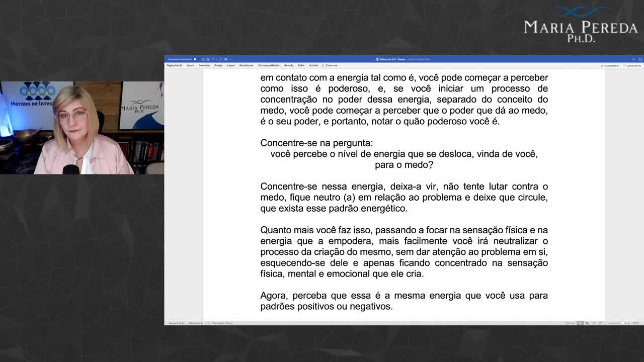The height and width of the screenshot is (362, 644).
Task: Open the Undo history dropdown arrow
Action: coord(216,59)
